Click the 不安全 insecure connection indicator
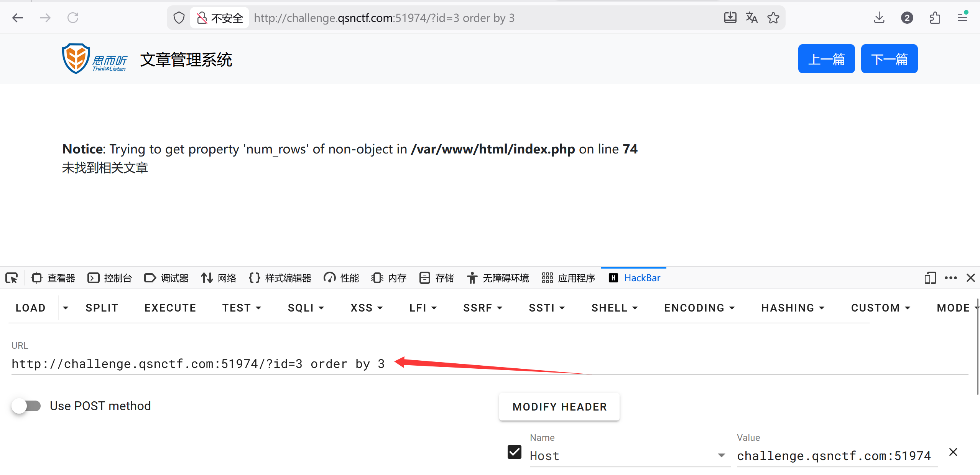The height and width of the screenshot is (475, 980). [220, 18]
